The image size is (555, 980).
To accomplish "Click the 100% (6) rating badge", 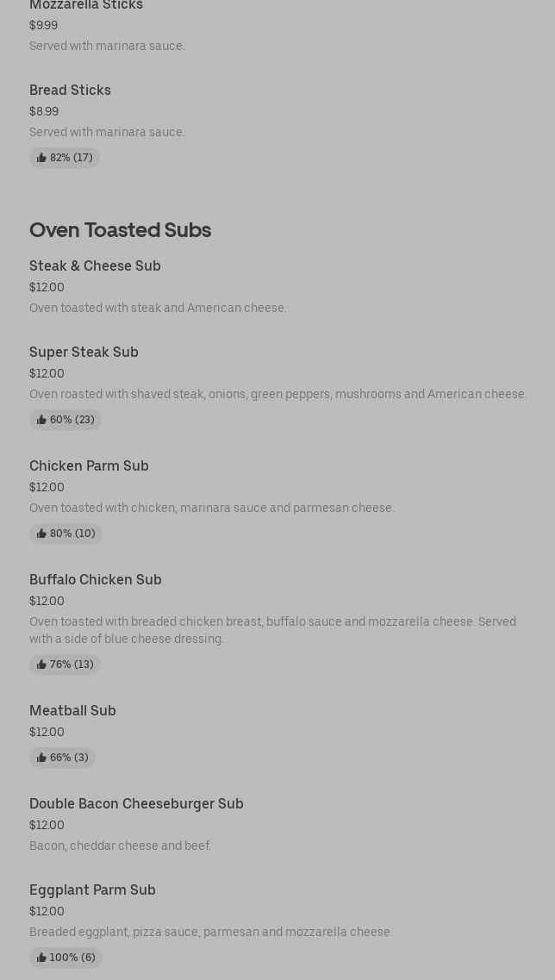I will pos(65,958).
